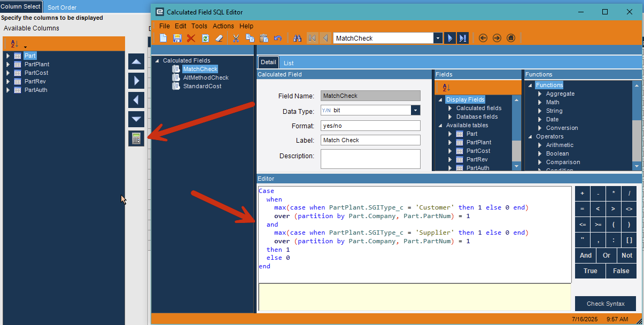The width and height of the screenshot is (644, 325).
Task: Expand the PartPlant node in Available Columns
Action: pos(8,64)
